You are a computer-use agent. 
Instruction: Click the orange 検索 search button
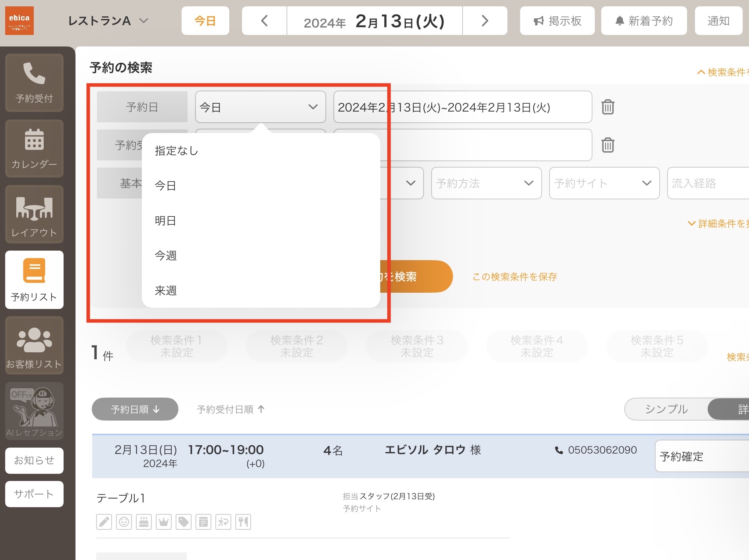point(416,276)
